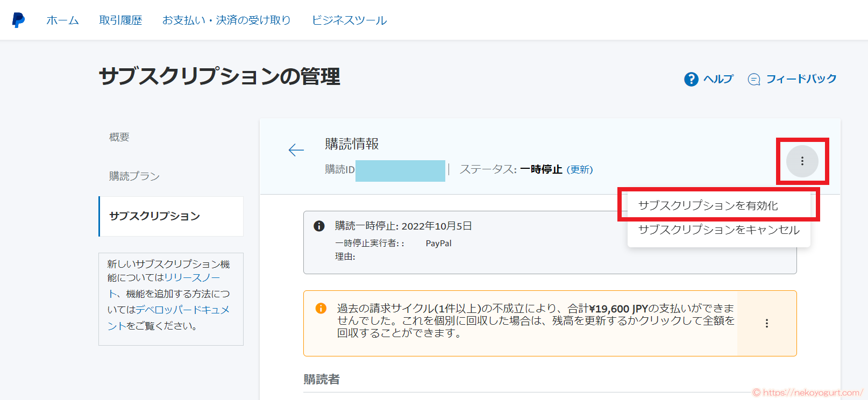This screenshot has width=868, height=400.
Task: Click the PayPal value beside 一時停止実行者
Action: pos(439,244)
